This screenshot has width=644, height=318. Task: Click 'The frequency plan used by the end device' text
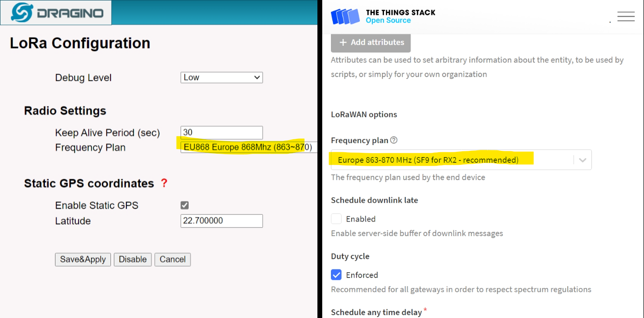pyautogui.click(x=408, y=177)
